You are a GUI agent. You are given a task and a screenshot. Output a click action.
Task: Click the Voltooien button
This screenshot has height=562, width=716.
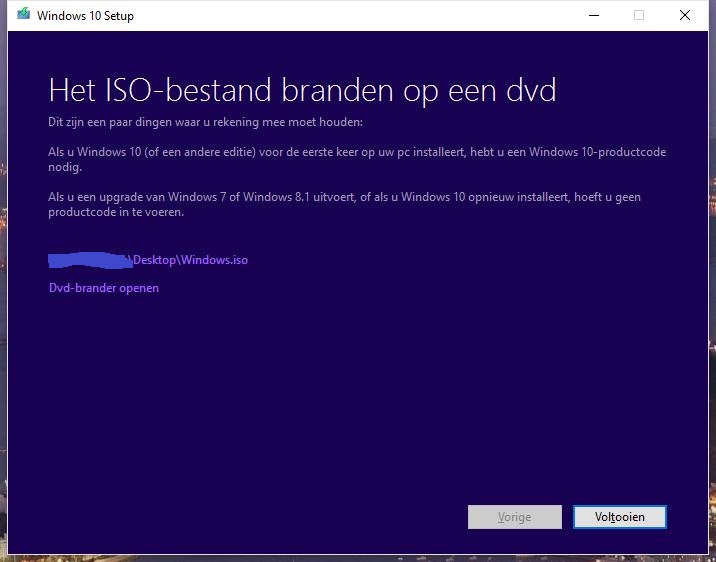click(x=620, y=517)
